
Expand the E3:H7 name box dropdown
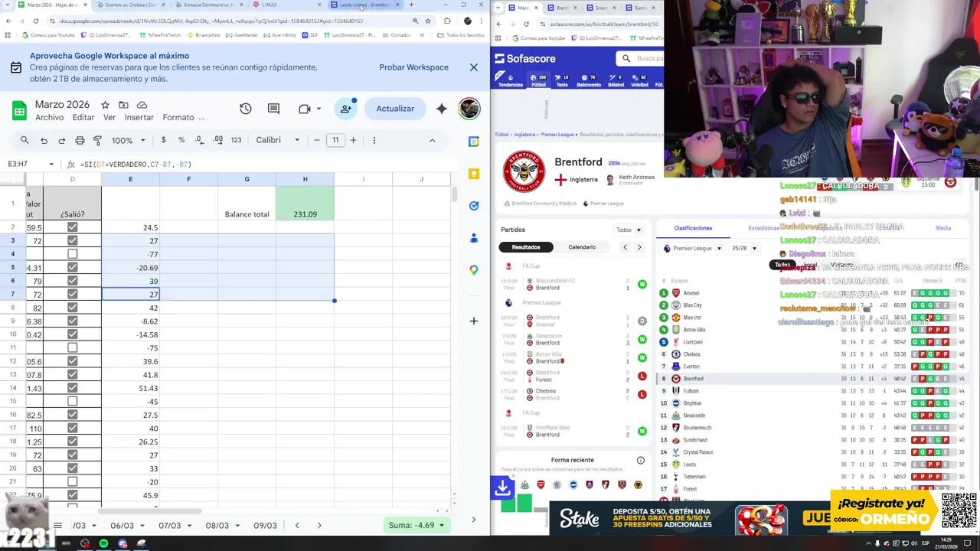pyautogui.click(x=51, y=165)
